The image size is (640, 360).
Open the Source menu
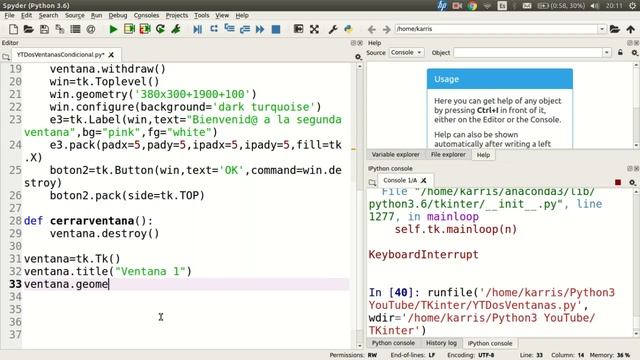(75, 15)
